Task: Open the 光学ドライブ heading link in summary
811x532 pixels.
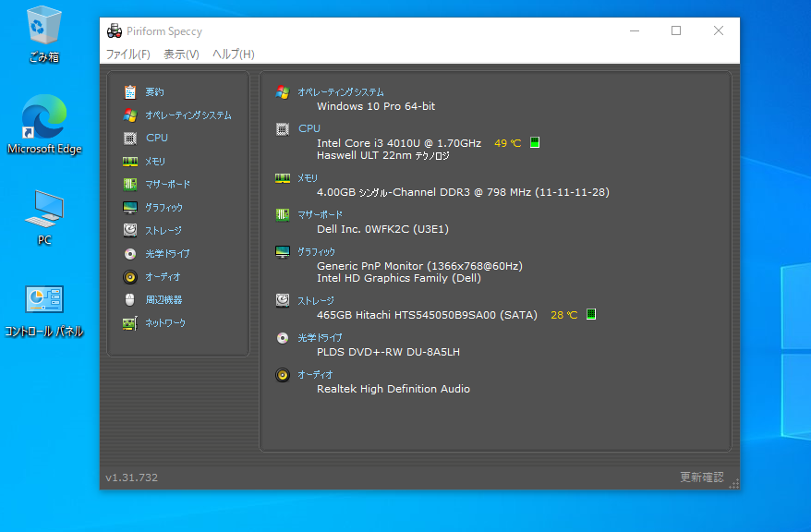Action: [x=320, y=338]
